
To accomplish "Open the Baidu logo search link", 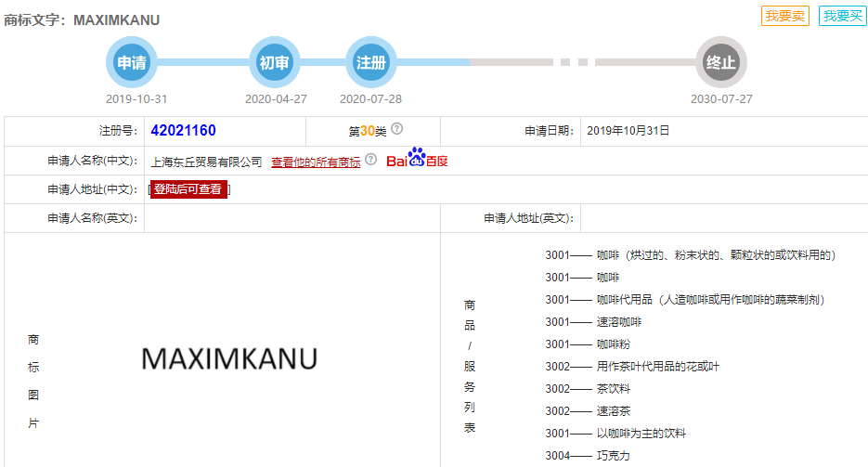I will [x=417, y=158].
